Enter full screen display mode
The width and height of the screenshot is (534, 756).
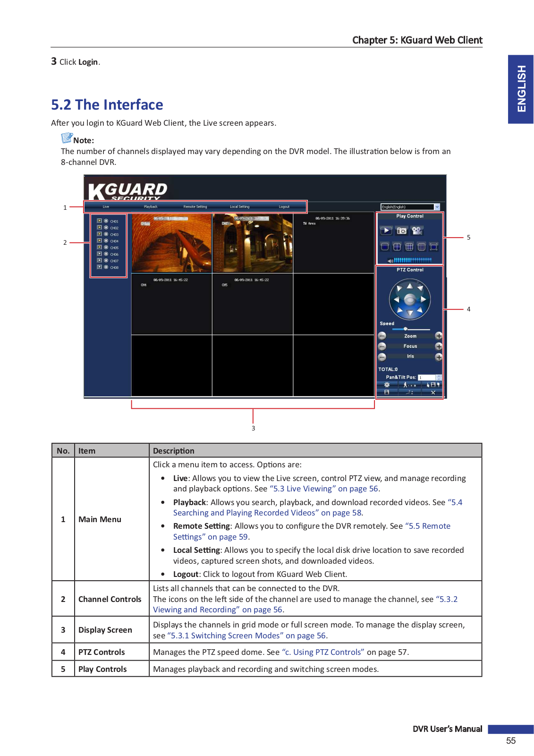434,247
